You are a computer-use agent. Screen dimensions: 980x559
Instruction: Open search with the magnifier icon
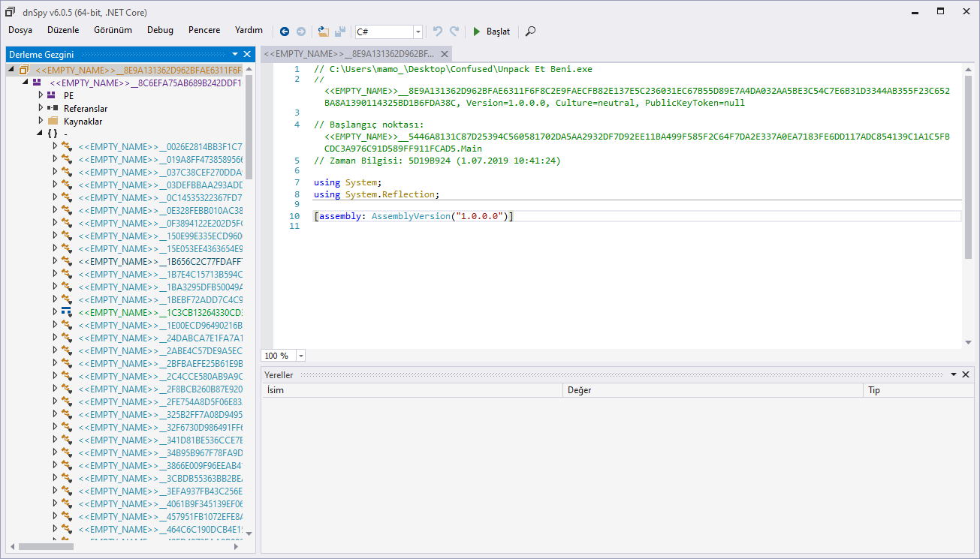tap(531, 32)
